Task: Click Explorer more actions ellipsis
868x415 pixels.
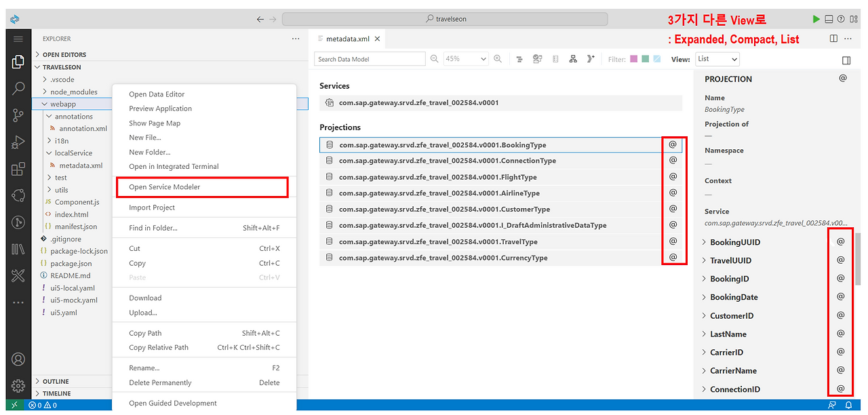Action: 296,39
